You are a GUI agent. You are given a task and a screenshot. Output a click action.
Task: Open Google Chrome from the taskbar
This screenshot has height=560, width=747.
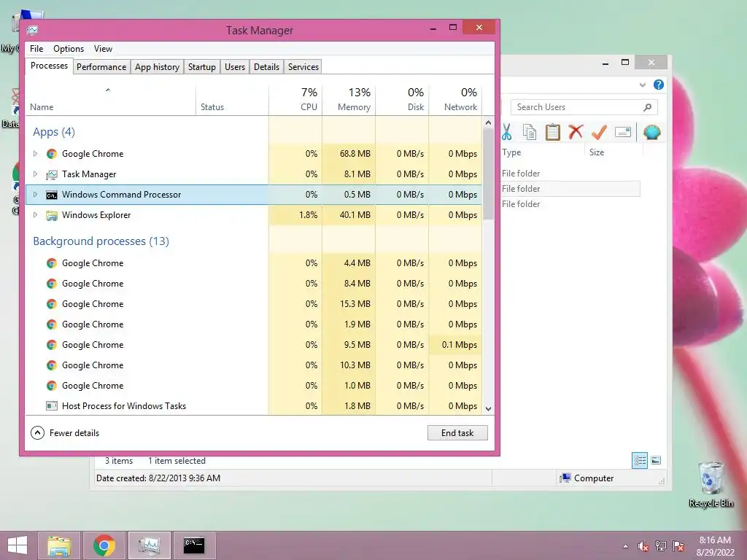pyautogui.click(x=104, y=545)
